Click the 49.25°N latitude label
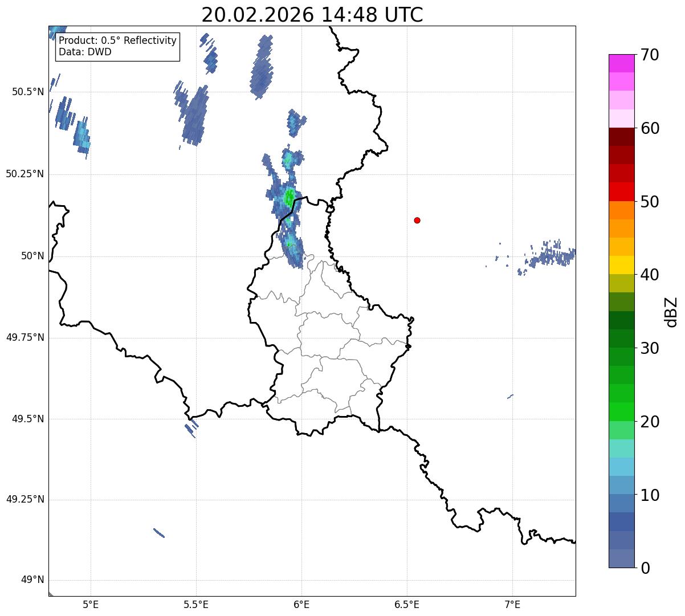 (25, 500)
